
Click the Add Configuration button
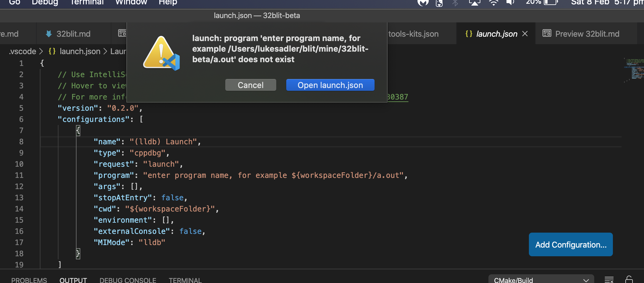(x=570, y=244)
